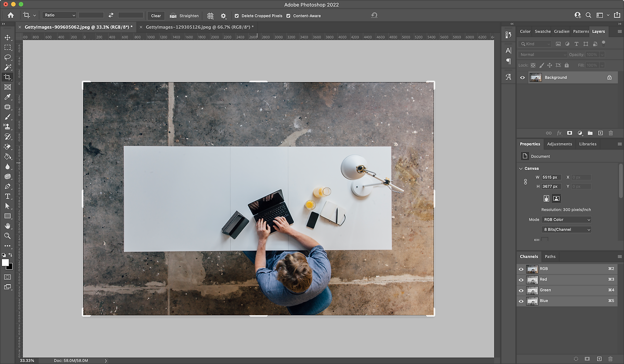Open the Normal blend mode dropdown
This screenshot has width=624, height=364.
tap(543, 55)
